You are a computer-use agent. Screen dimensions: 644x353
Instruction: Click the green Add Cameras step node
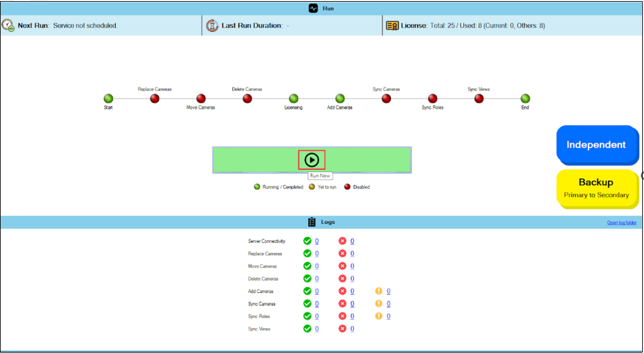tap(340, 99)
